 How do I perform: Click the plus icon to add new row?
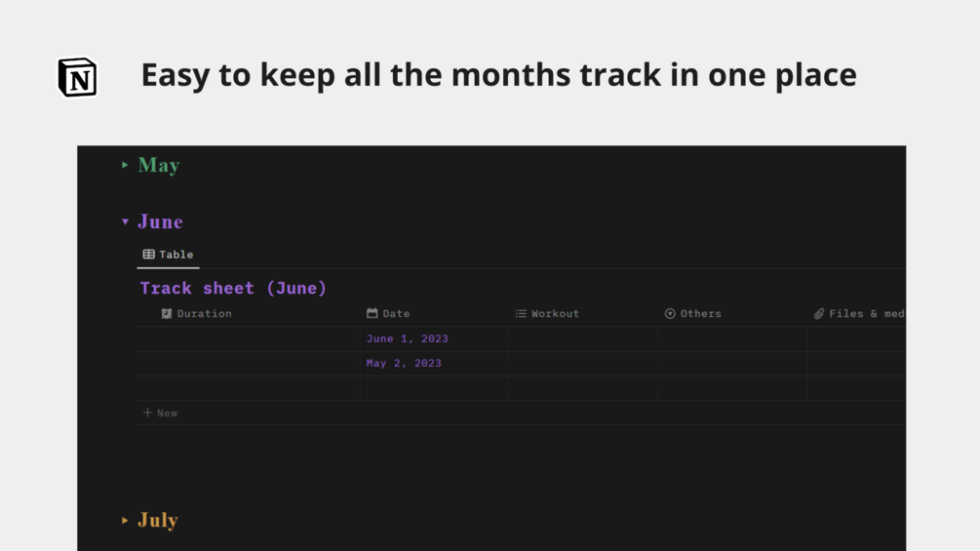[x=147, y=413]
